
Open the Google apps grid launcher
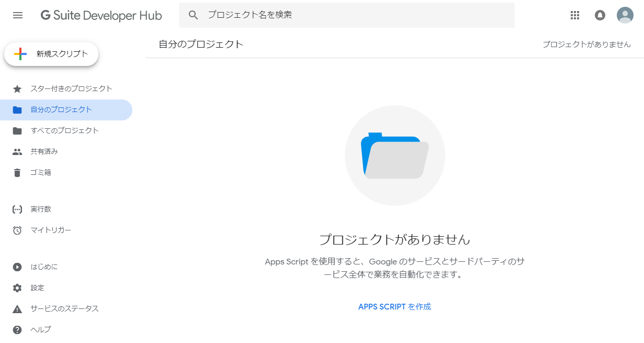pos(575,15)
